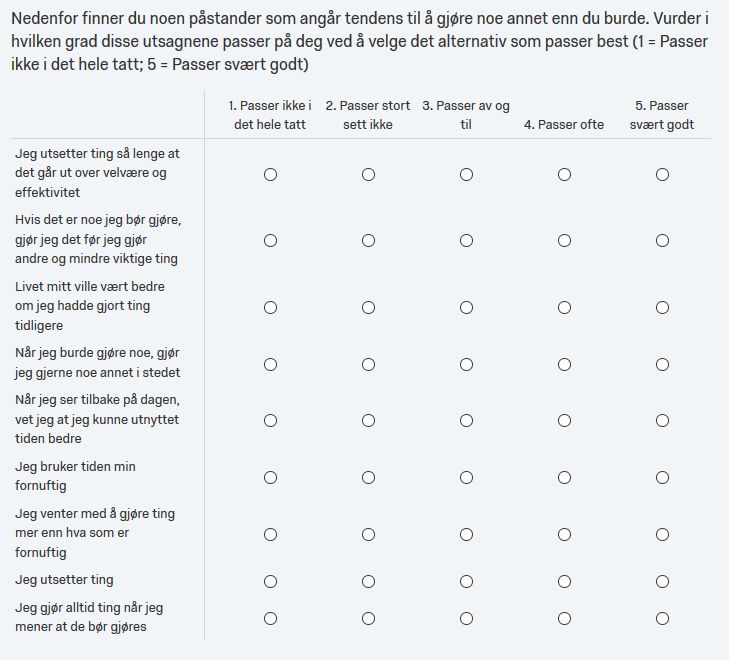
Task: Choose 'Passer svært godt' for 'Jeg bruker tiden min fornuftig'
Action: click(x=662, y=477)
